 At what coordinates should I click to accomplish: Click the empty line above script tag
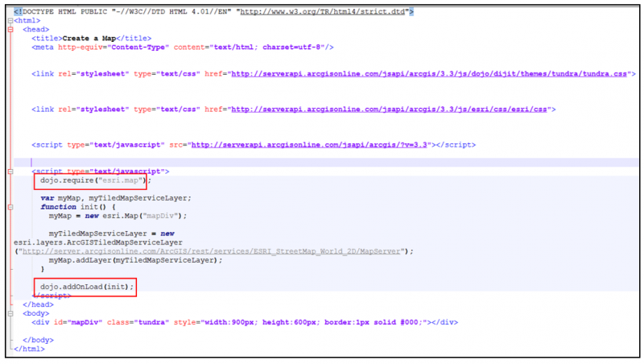point(161,162)
